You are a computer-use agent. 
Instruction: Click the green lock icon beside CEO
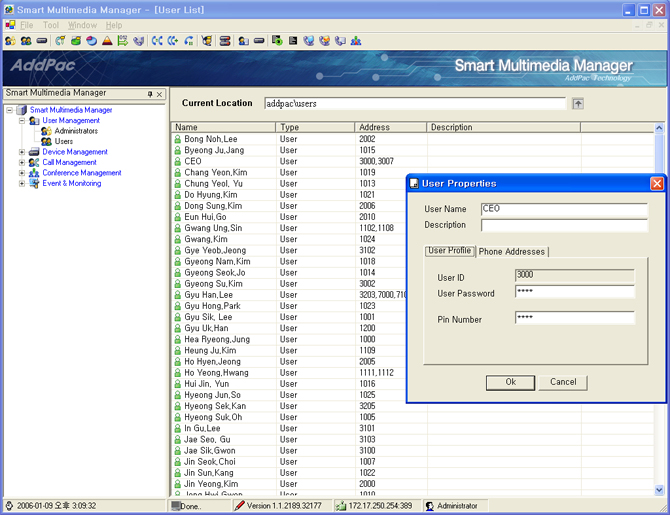tap(178, 161)
